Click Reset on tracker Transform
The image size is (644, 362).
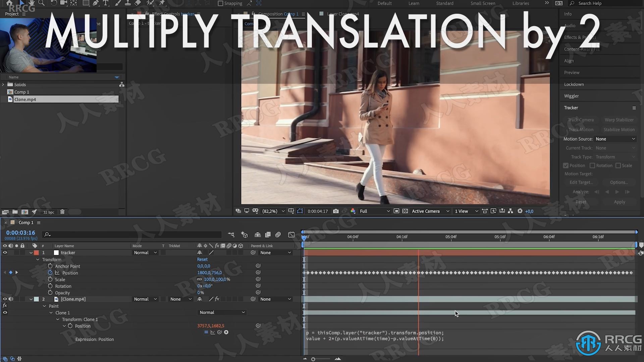[202, 259]
